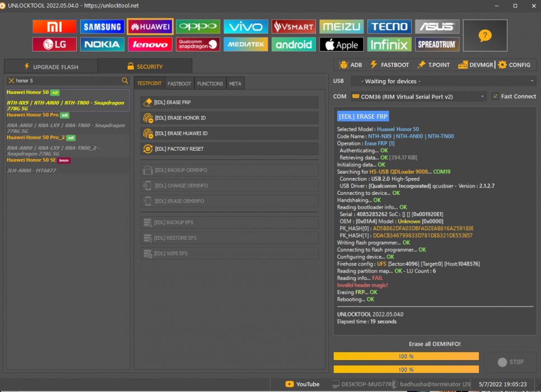The image size is (541, 392).
Task: Expand the USB devices dropdown
Action: coord(444,81)
